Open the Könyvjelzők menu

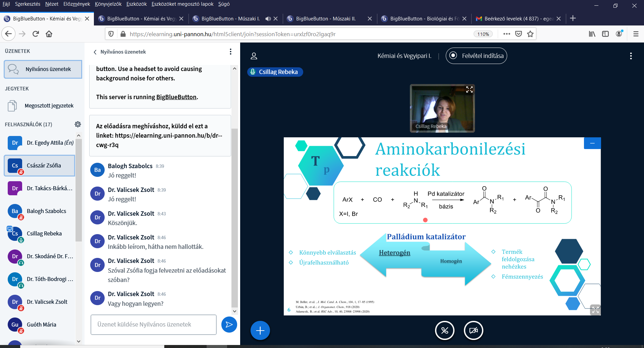pyautogui.click(x=108, y=4)
